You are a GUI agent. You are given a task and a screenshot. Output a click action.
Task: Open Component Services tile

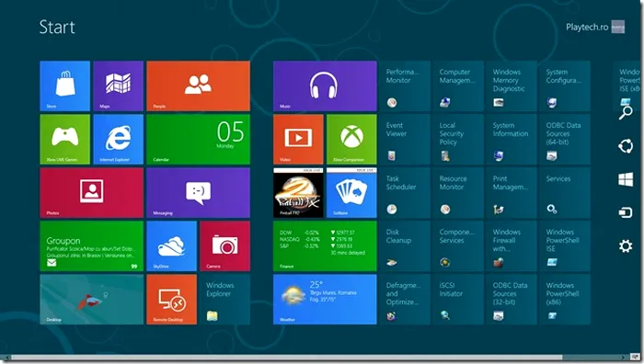(x=458, y=245)
